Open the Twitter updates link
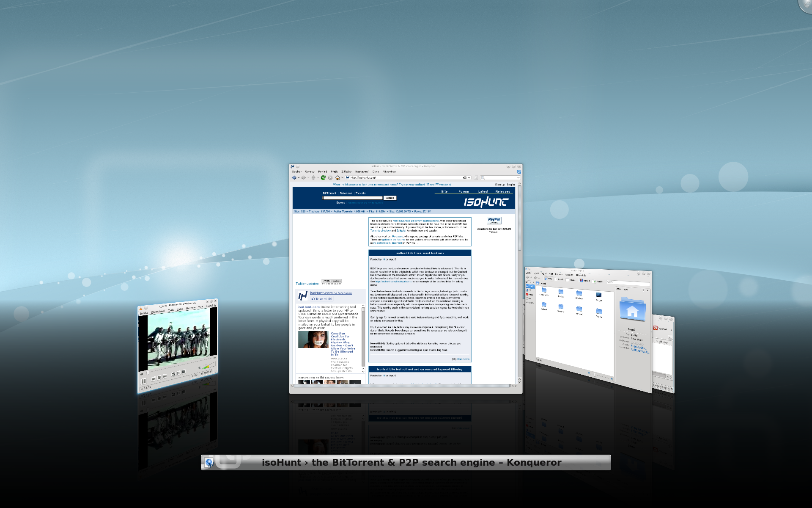The width and height of the screenshot is (812, 508). 307,284
